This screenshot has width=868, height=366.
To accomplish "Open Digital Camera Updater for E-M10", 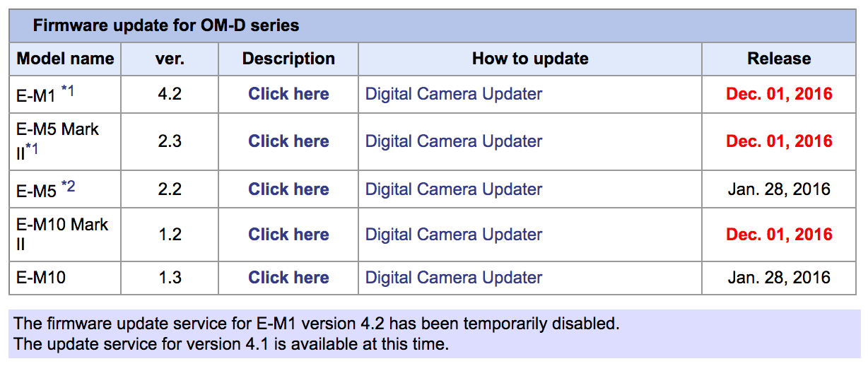I will point(454,278).
